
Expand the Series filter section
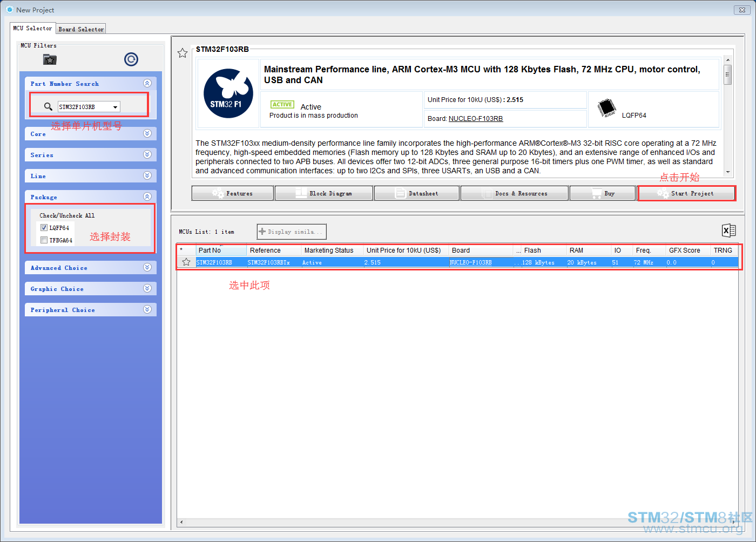147,155
